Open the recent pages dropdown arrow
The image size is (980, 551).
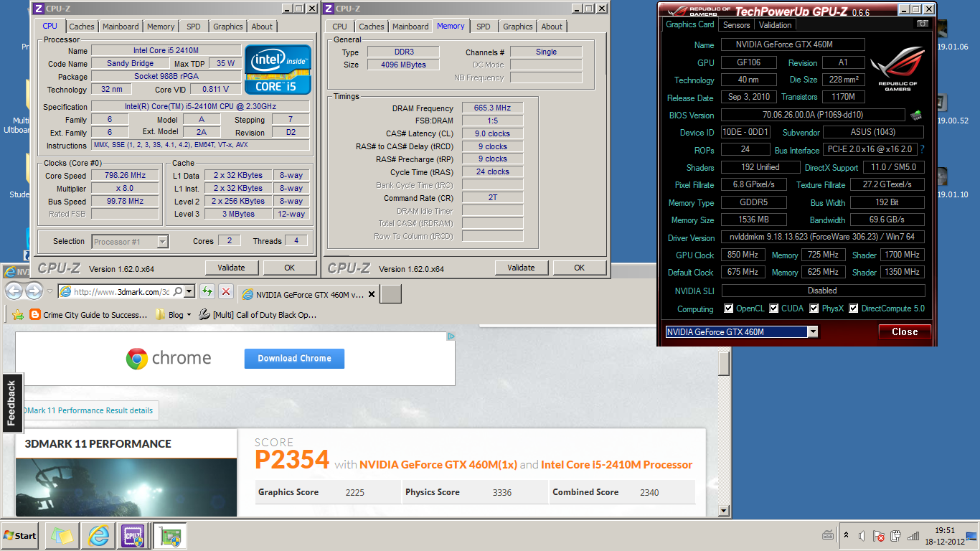(50, 291)
